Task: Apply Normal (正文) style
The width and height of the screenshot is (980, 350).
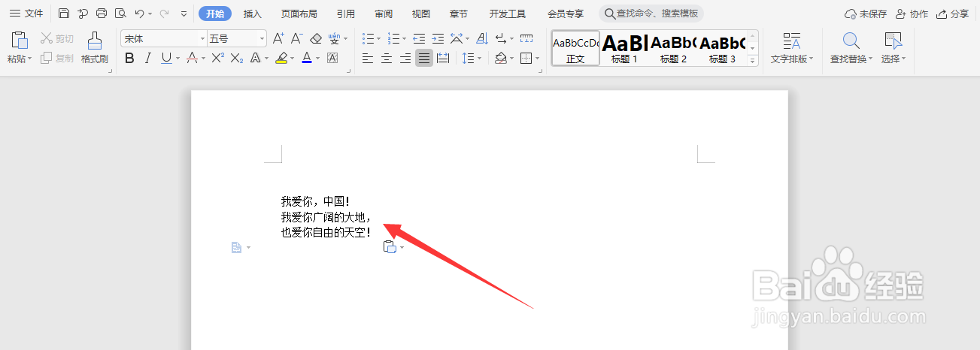Action: click(x=575, y=48)
